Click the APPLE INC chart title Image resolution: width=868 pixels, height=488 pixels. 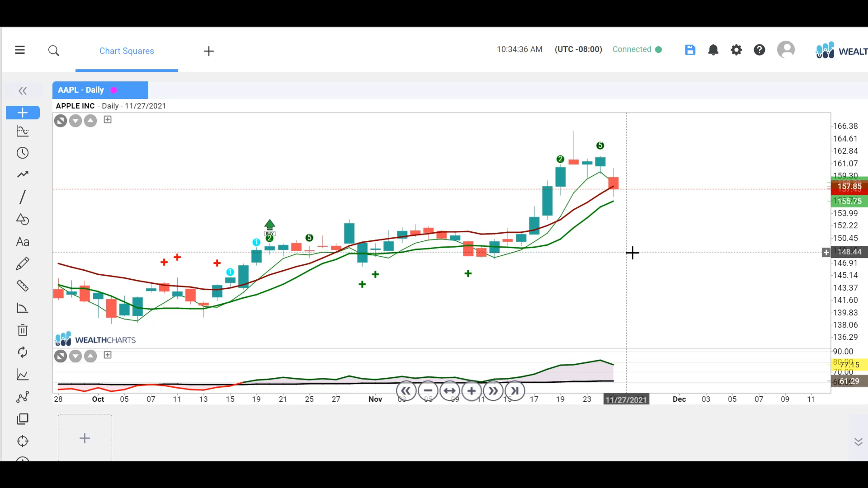click(75, 106)
